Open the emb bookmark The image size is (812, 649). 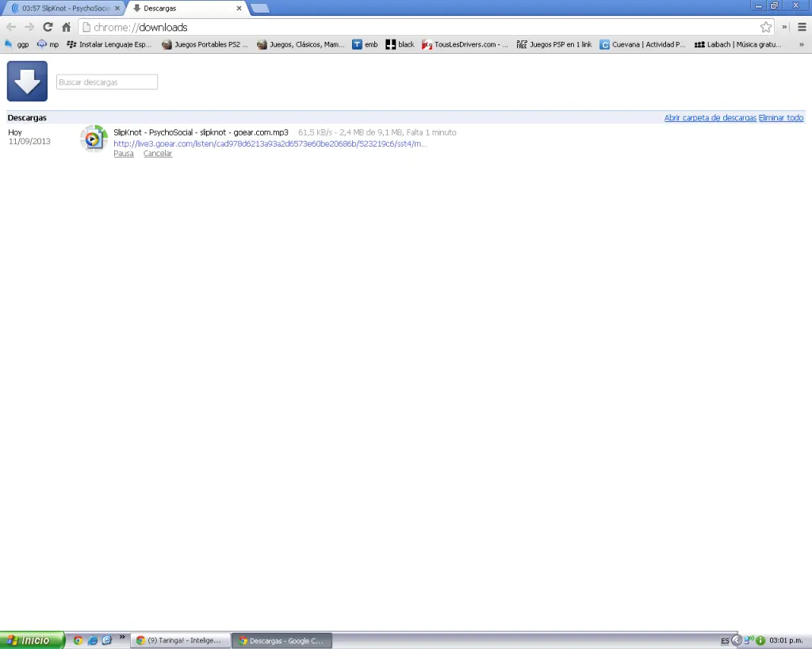365,44
